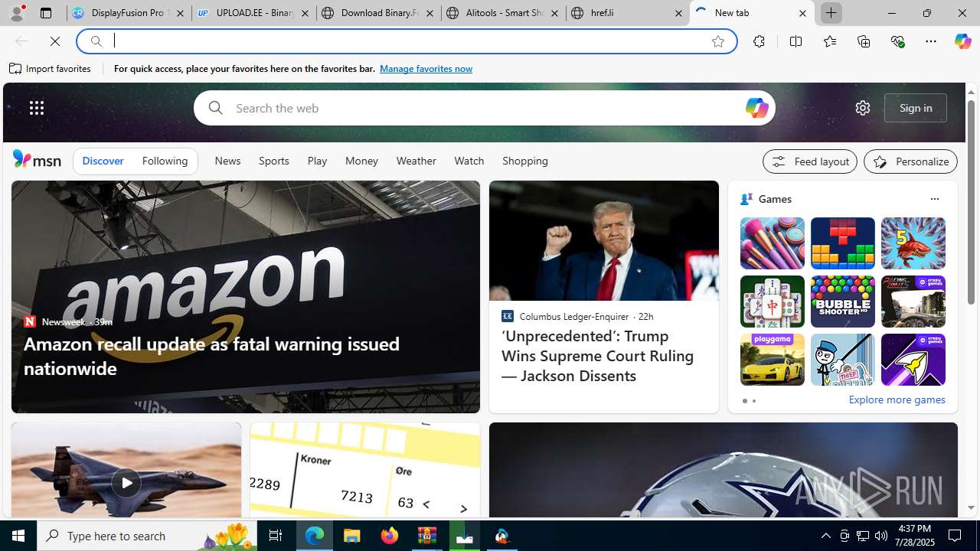Click Import favorites button

pyautogui.click(x=50, y=69)
